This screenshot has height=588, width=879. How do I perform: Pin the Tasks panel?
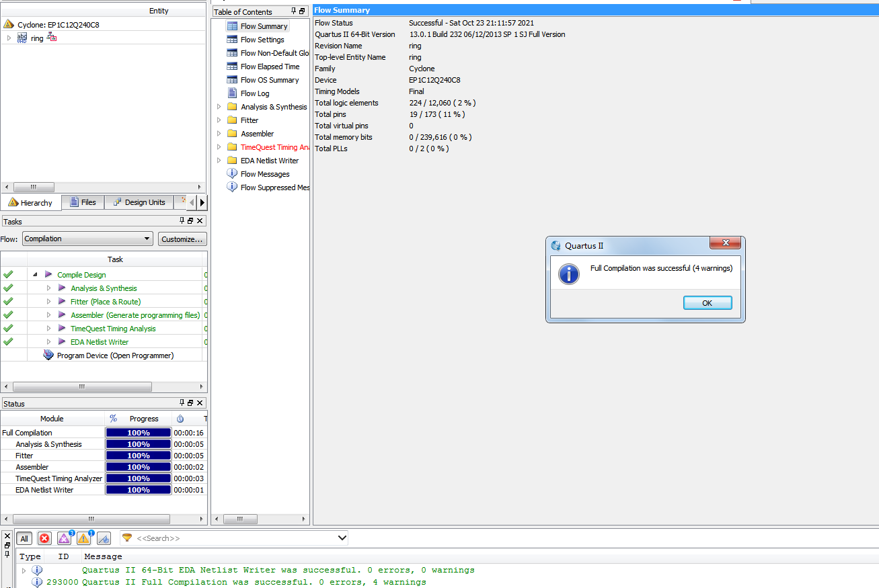pos(182,221)
